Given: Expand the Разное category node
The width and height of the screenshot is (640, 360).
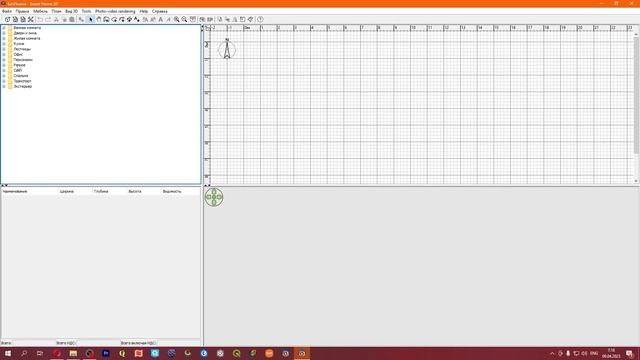Looking at the screenshot, I should tap(4, 65).
